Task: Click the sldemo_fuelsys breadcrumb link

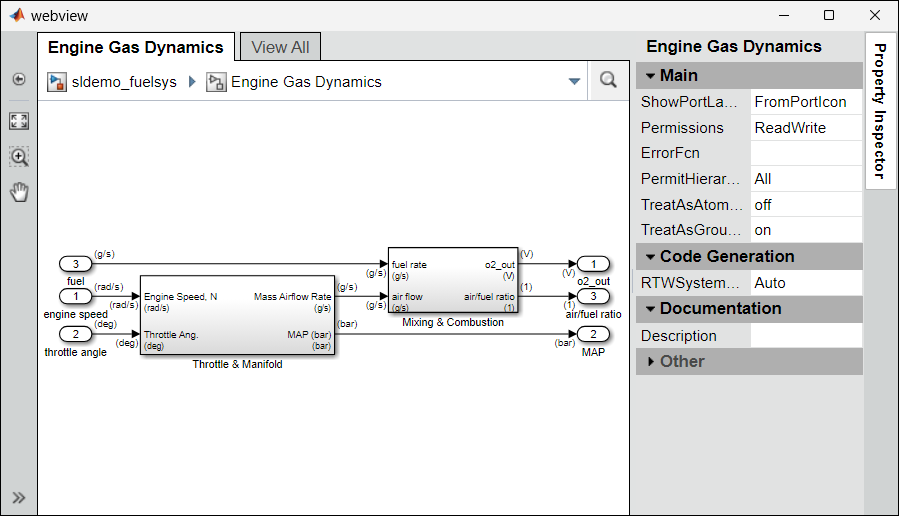Action: point(124,82)
